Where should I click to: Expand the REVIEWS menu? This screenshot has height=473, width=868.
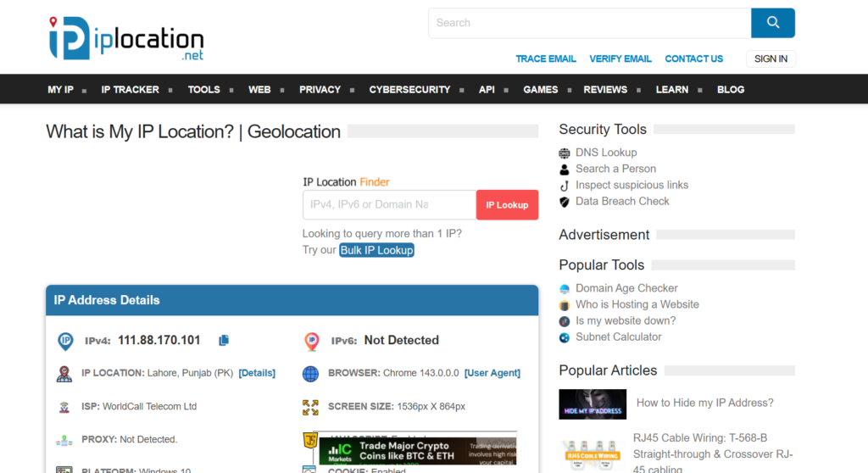tap(605, 90)
